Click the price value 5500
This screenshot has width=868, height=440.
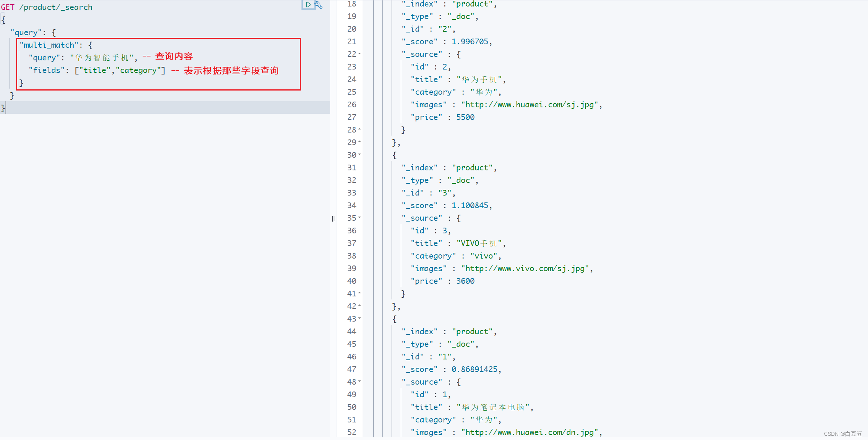pos(465,117)
